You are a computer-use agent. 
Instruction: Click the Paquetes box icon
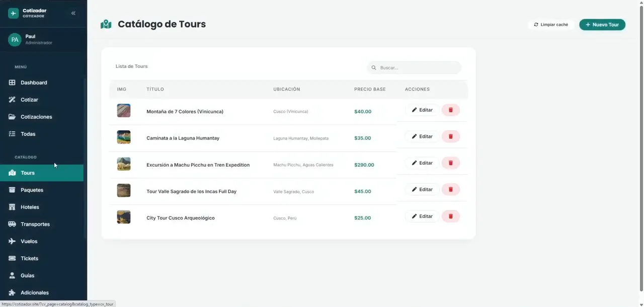pos(12,190)
